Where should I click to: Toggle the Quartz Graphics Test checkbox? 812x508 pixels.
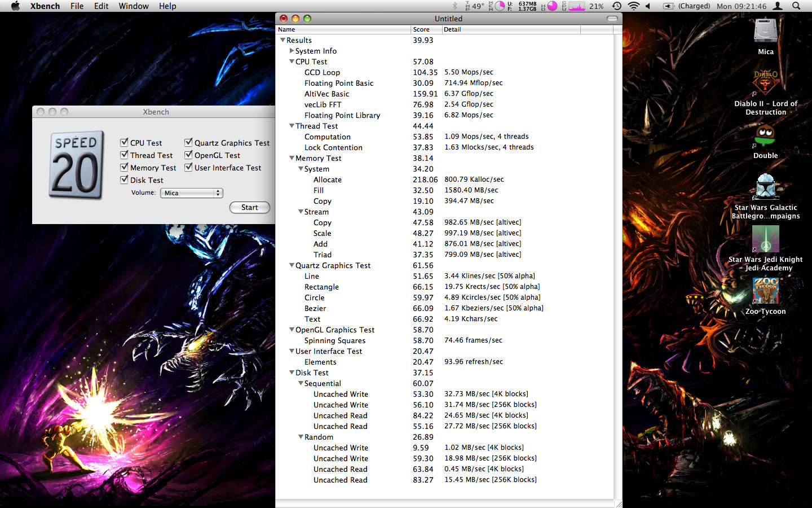pos(188,142)
